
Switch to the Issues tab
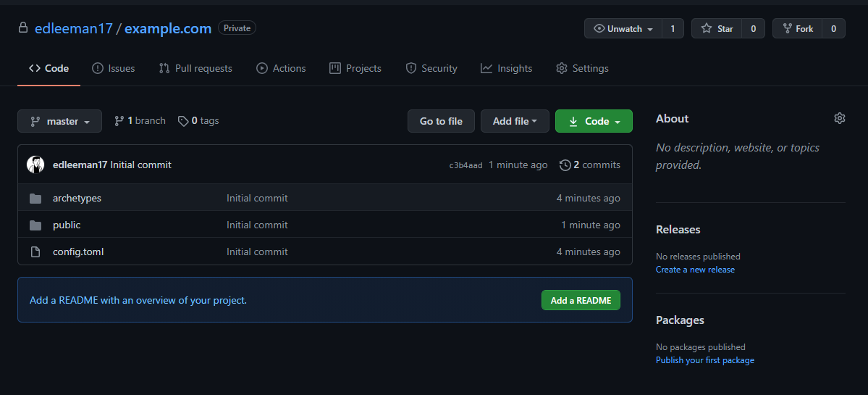(x=114, y=68)
